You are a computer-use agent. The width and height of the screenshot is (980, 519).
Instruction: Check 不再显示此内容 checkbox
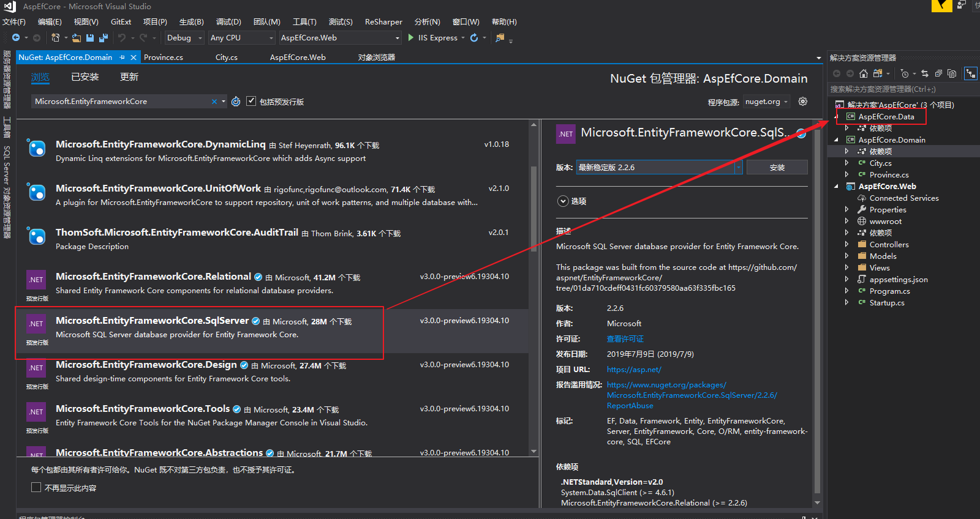pyautogui.click(x=36, y=487)
